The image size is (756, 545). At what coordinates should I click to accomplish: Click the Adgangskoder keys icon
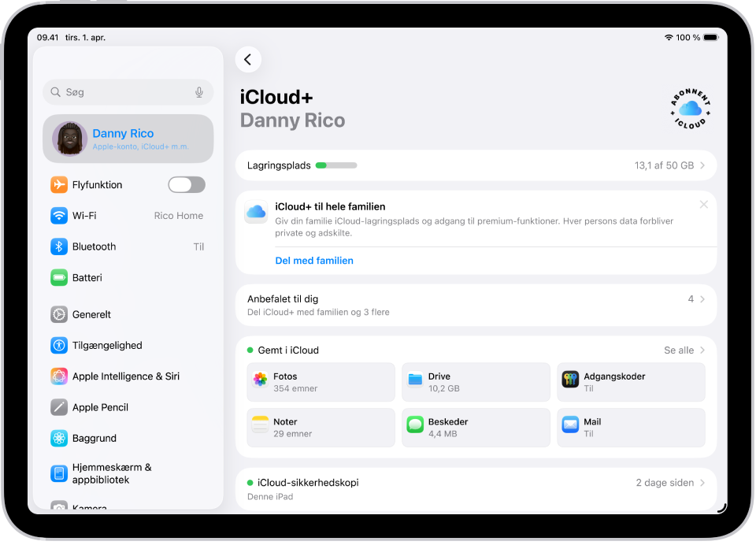pyautogui.click(x=569, y=379)
